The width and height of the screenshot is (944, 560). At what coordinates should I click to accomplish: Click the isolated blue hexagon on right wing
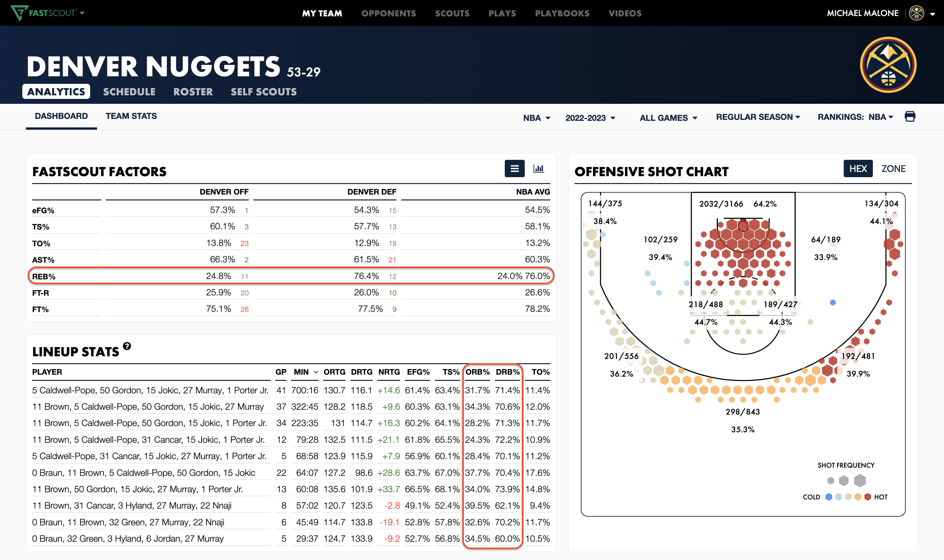(x=833, y=302)
